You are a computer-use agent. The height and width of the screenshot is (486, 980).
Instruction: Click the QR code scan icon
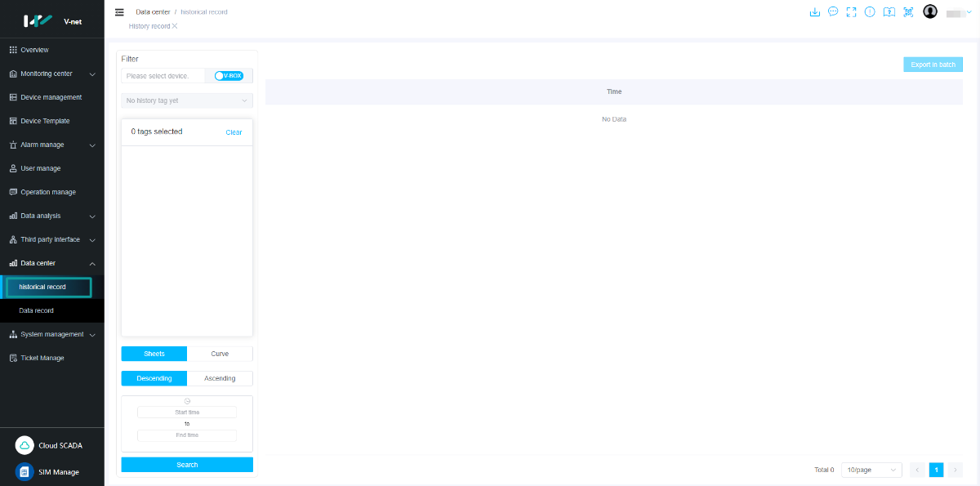pyautogui.click(x=908, y=12)
